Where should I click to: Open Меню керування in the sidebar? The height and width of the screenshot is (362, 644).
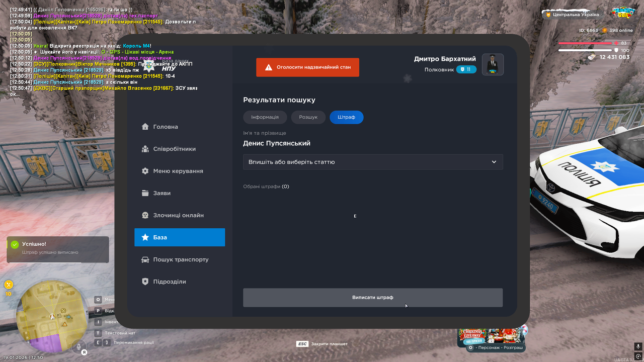180,171
